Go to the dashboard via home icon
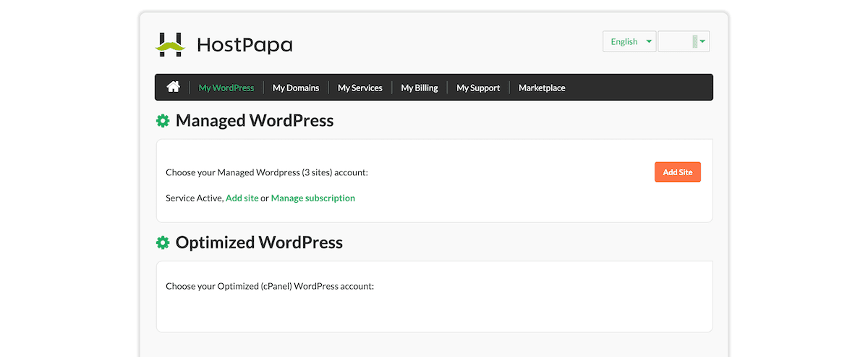Screen dimensions: 868x357 tap(173, 87)
